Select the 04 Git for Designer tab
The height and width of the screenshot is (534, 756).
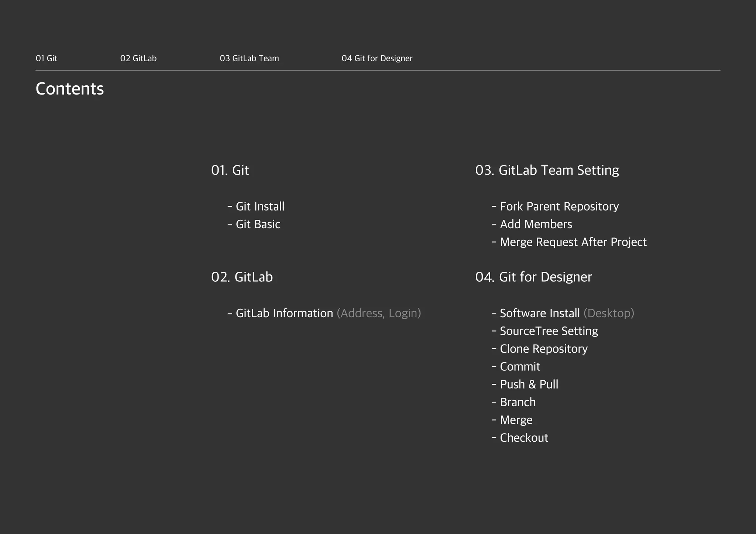point(377,58)
